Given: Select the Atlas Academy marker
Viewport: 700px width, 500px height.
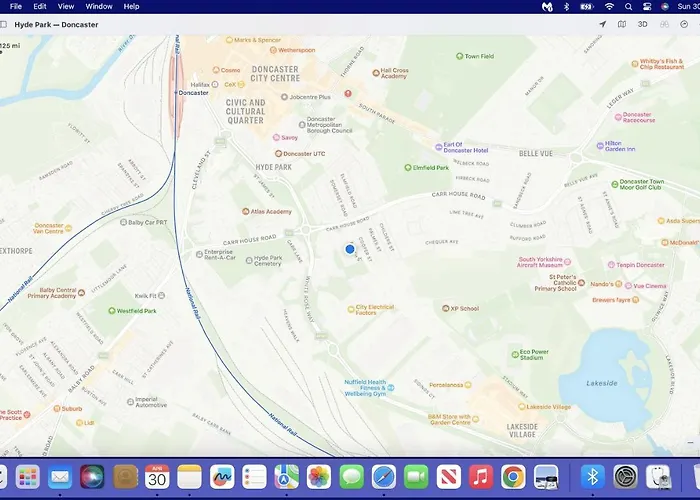Looking at the screenshot, I should pyautogui.click(x=246, y=212).
